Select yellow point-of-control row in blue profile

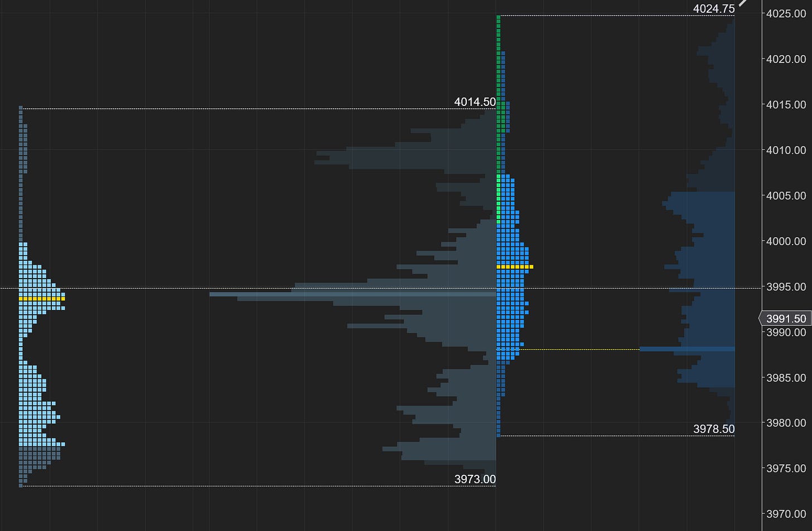coord(515,267)
